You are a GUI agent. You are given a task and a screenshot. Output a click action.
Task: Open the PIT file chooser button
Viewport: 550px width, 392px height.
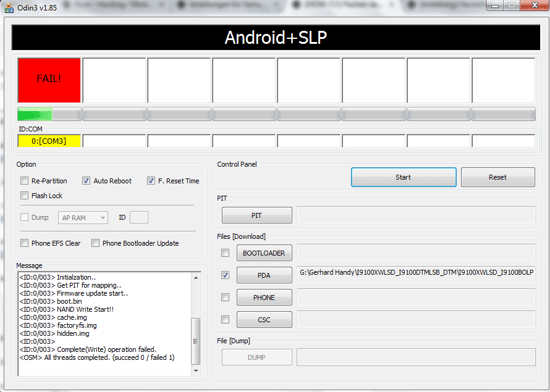[256, 215]
